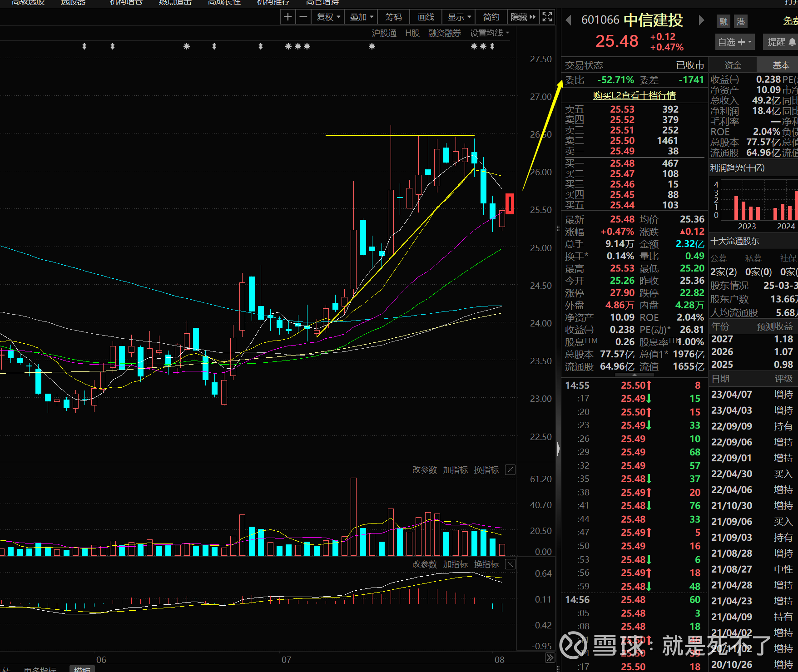Go to previous stock arrow
The height and width of the screenshot is (672, 798).
tap(568, 20)
